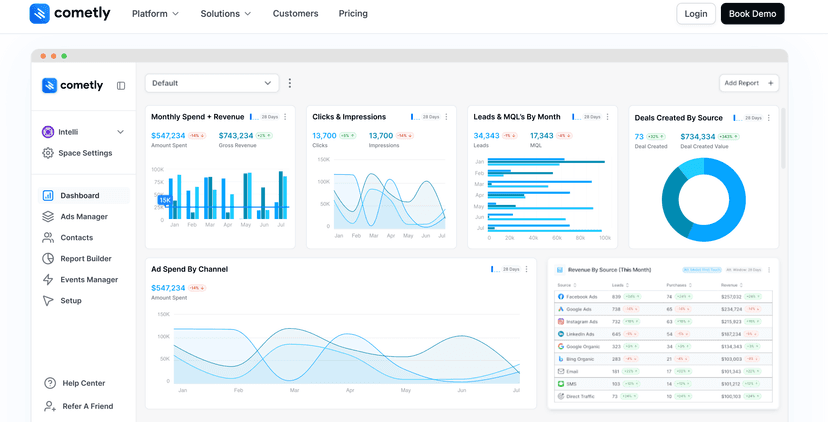Click the Space Settings gear icon

tap(48, 153)
